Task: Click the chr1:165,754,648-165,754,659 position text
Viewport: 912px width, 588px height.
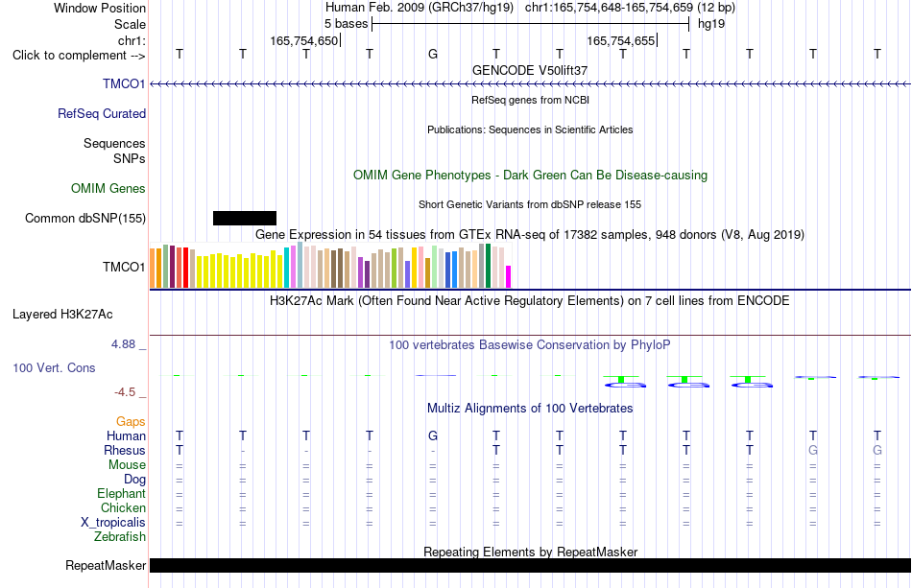Action: click(x=609, y=8)
